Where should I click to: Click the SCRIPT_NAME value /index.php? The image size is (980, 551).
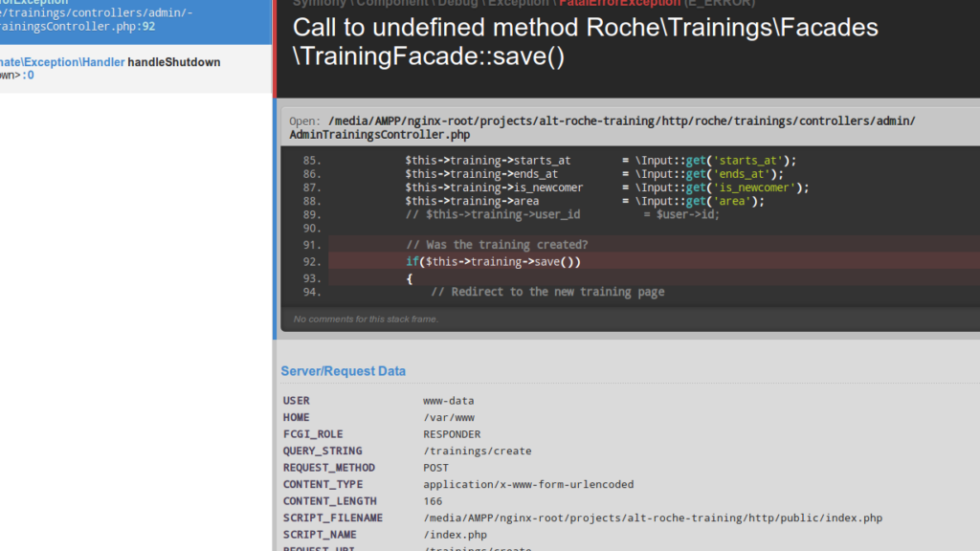coord(455,535)
